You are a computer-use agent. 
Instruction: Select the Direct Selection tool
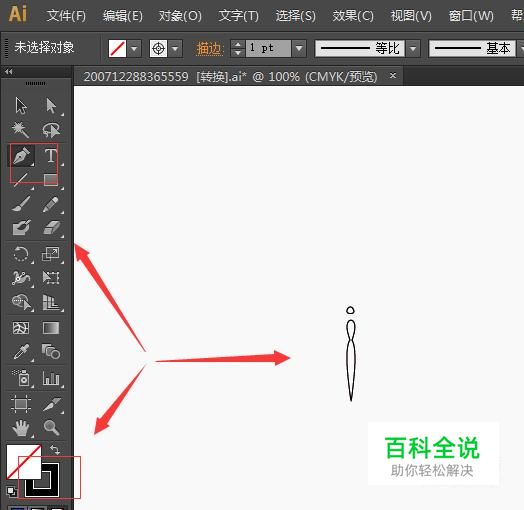click(51, 106)
